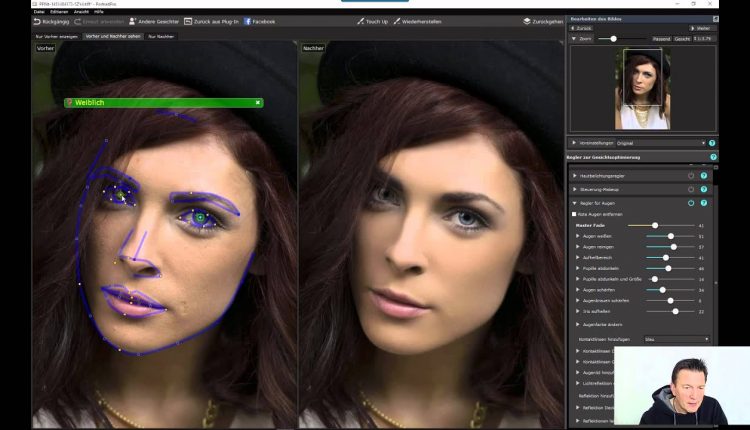Open the Ansicht menu
This screenshot has height=430, width=750.
coord(81,11)
